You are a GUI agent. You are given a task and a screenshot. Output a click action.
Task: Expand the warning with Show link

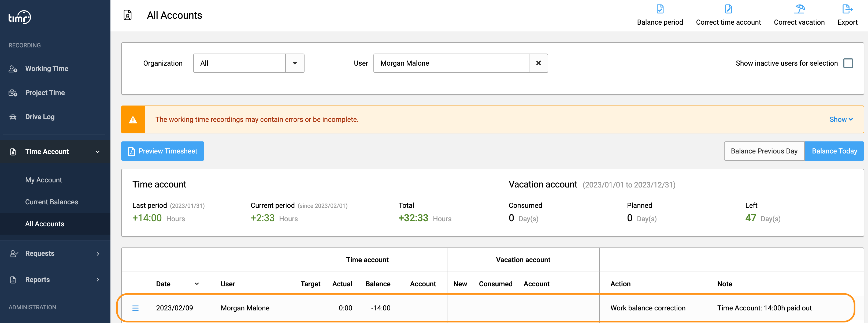pyautogui.click(x=841, y=119)
